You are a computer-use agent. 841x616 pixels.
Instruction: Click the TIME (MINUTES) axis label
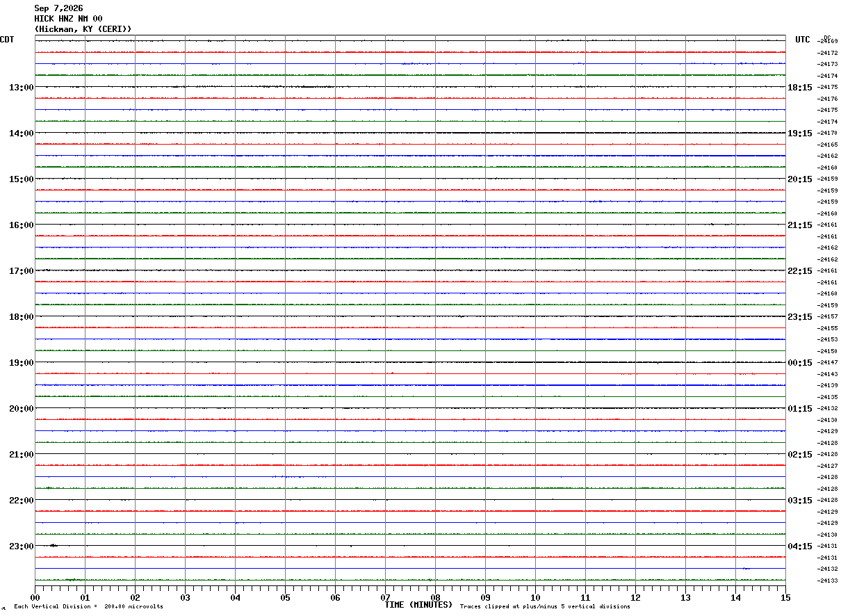[418, 605]
